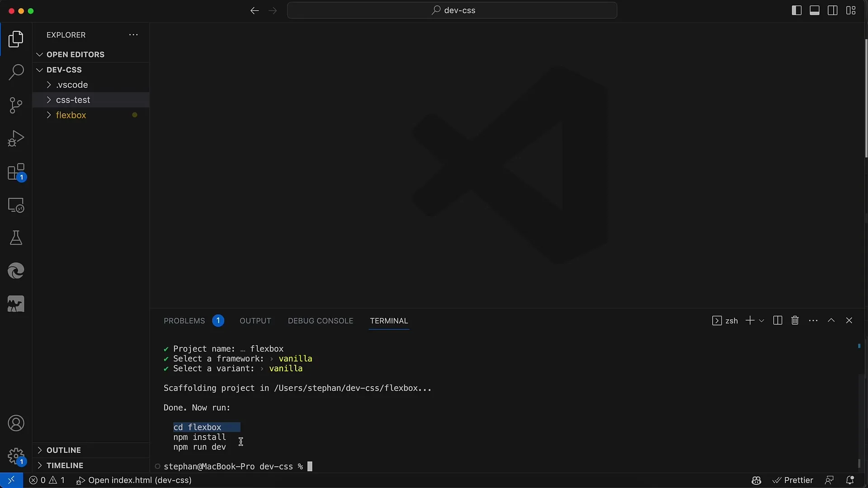Screen dimensions: 868x488
Task: Open the Manage gear menu
Action: click(x=16, y=456)
